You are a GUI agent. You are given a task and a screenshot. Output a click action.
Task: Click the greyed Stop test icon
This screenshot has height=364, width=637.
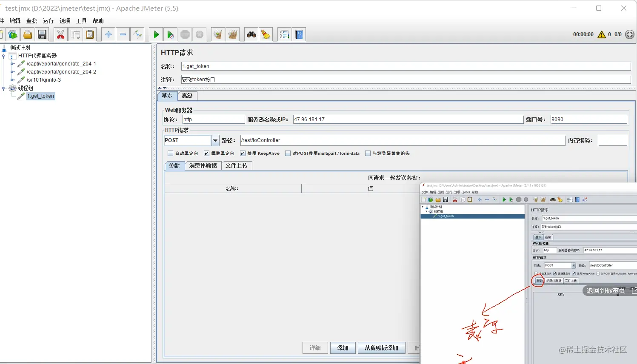[185, 34]
